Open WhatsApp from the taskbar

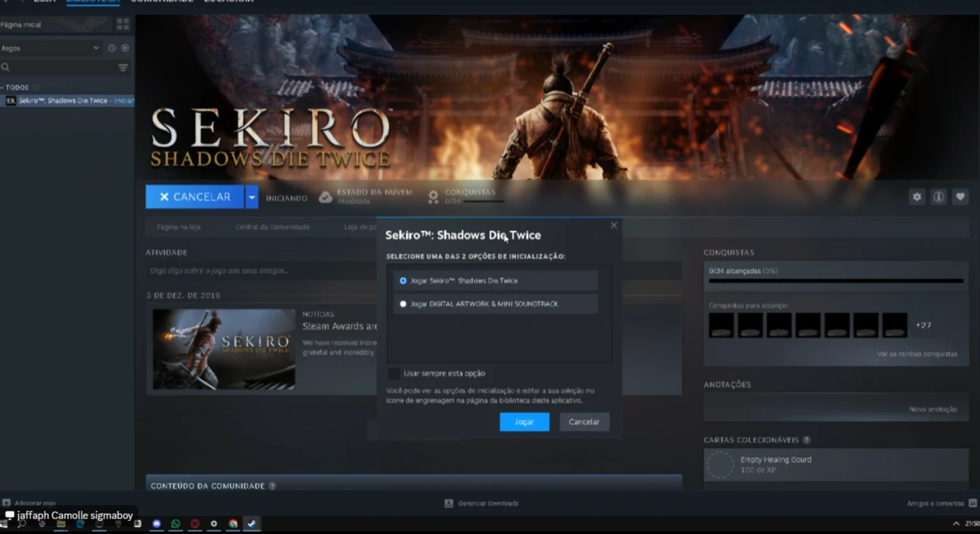pos(176,524)
